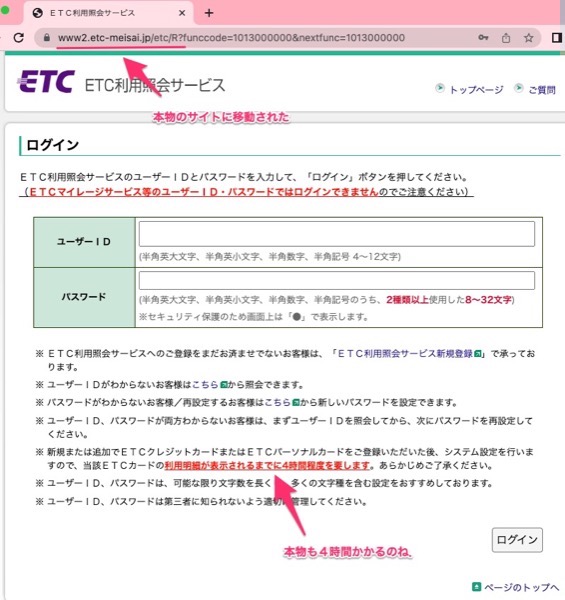The image size is (565, 600).
Task: Open the saved password key icon
Action: click(x=483, y=38)
